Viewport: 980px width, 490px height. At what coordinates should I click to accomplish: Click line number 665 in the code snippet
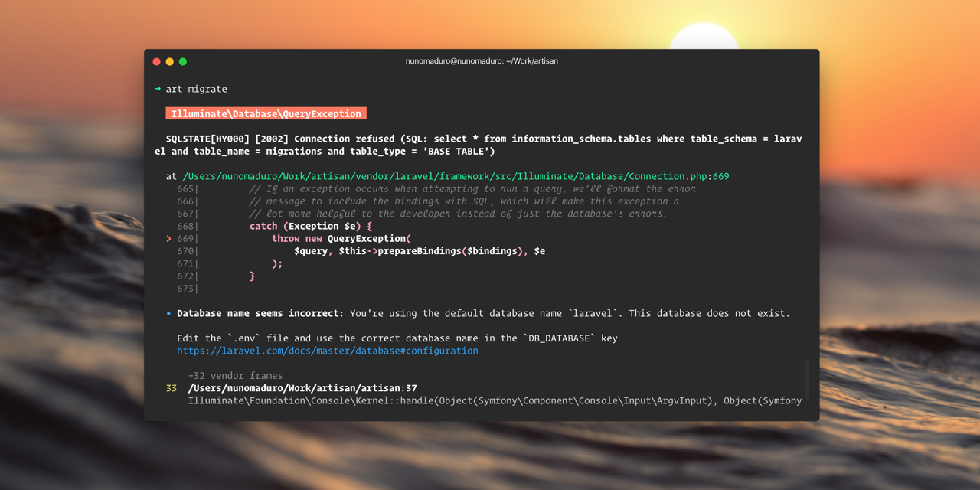click(186, 188)
